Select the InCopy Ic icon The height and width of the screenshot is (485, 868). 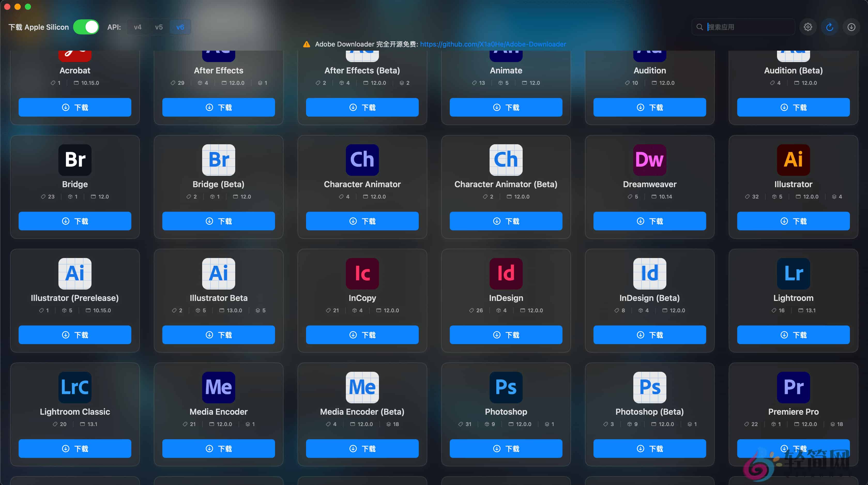click(362, 274)
